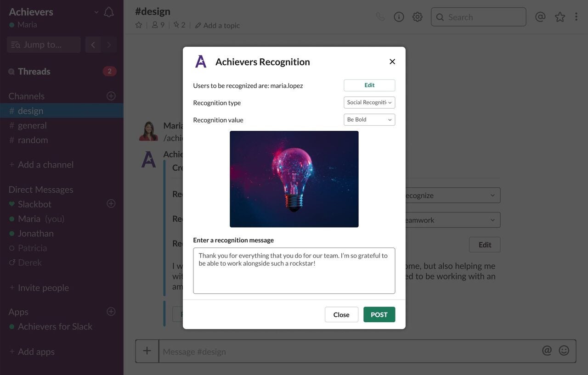Switch to the general channel
Screen dimensions: 588x375
pos(32,125)
